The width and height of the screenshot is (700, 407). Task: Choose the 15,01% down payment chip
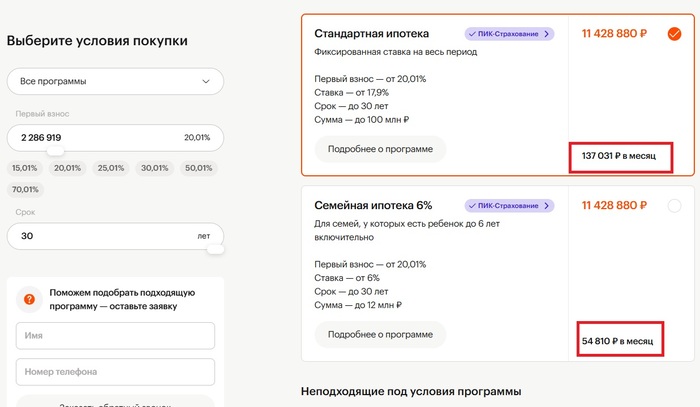pos(24,169)
